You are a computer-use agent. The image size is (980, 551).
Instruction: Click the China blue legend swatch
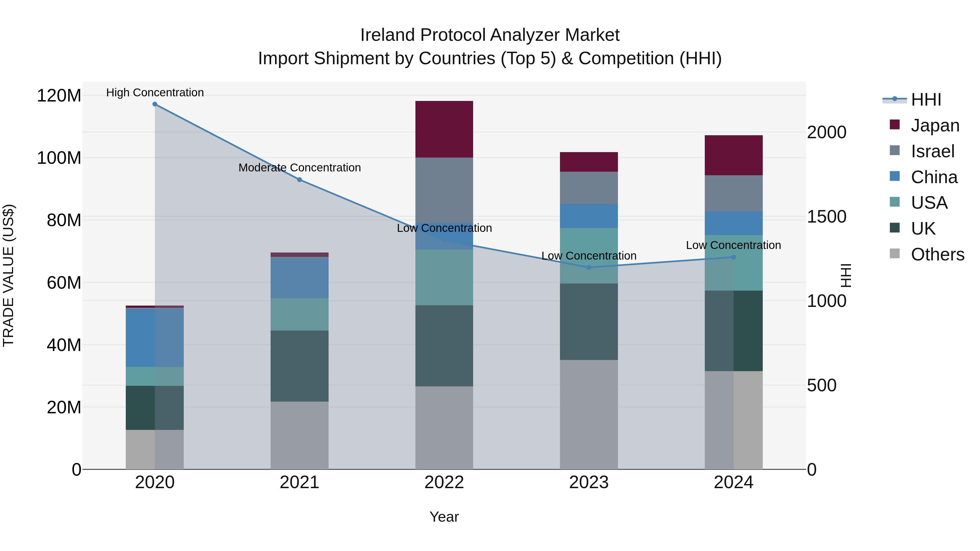point(895,176)
